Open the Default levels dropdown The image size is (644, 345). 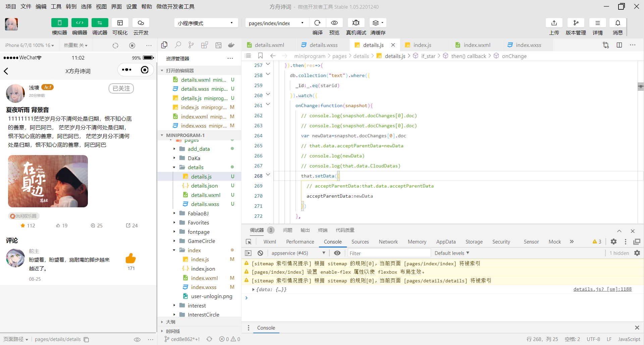point(452,253)
